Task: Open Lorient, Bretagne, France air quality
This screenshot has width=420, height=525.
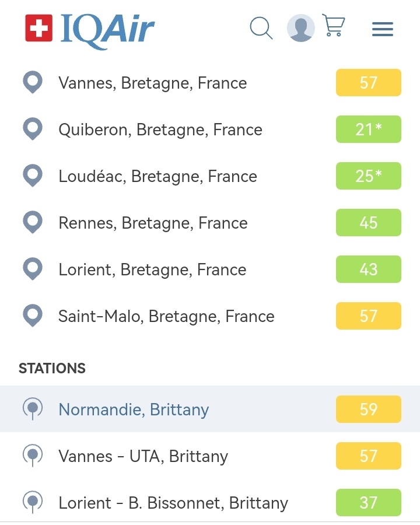Action: pos(152,269)
